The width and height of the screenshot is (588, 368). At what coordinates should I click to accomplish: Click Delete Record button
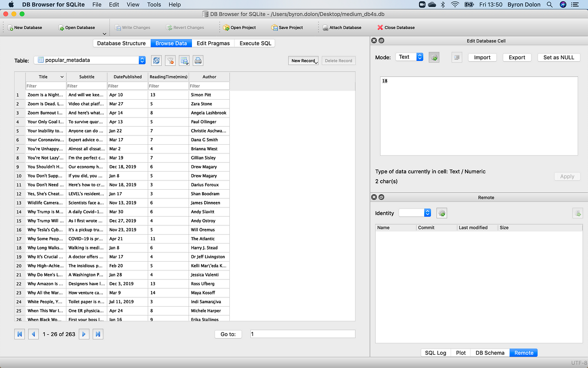pyautogui.click(x=339, y=61)
